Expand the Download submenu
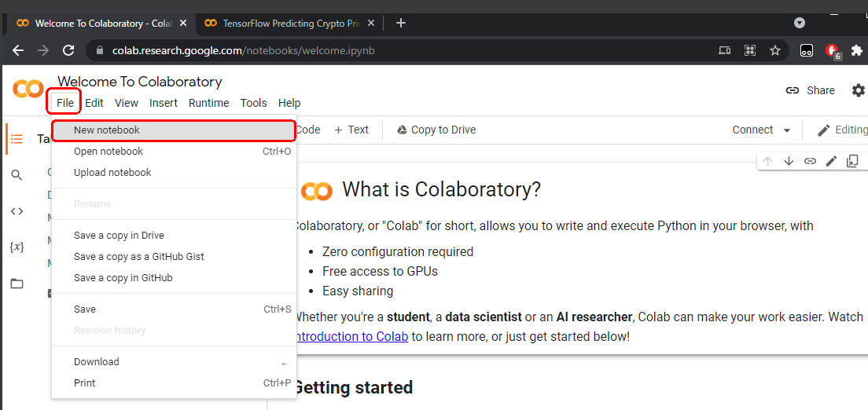The image size is (868, 410). (285, 364)
